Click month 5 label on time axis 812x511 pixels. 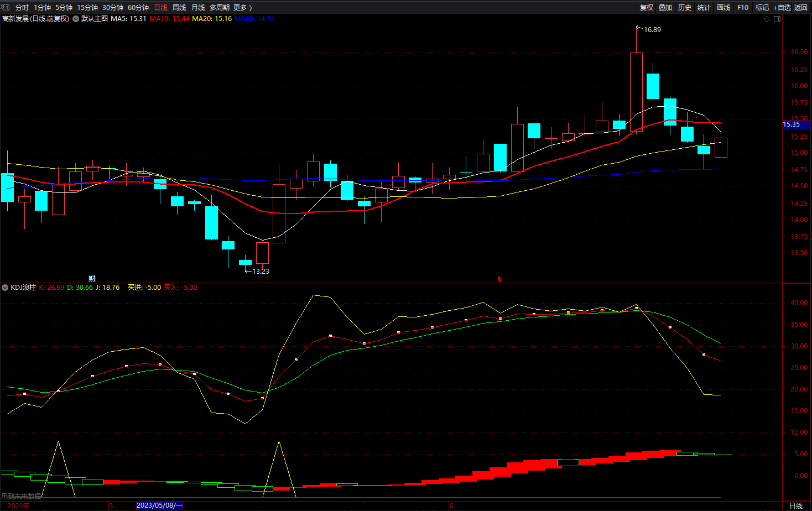(x=111, y=505)
